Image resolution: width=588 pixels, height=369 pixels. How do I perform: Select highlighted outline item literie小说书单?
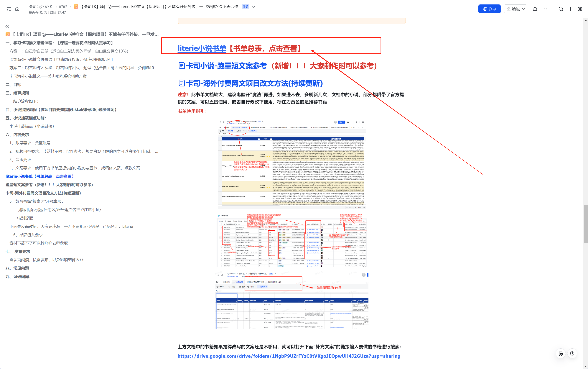coord(40,176)
